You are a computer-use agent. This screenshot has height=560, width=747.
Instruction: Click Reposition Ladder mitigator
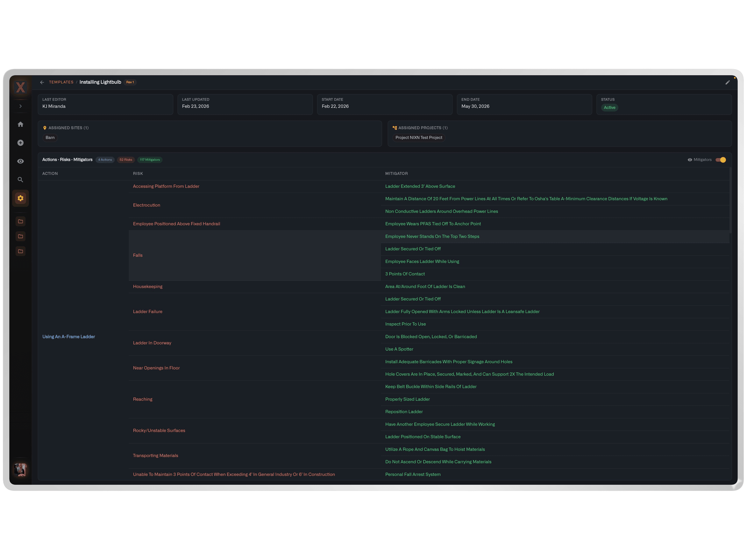point(404,411)
